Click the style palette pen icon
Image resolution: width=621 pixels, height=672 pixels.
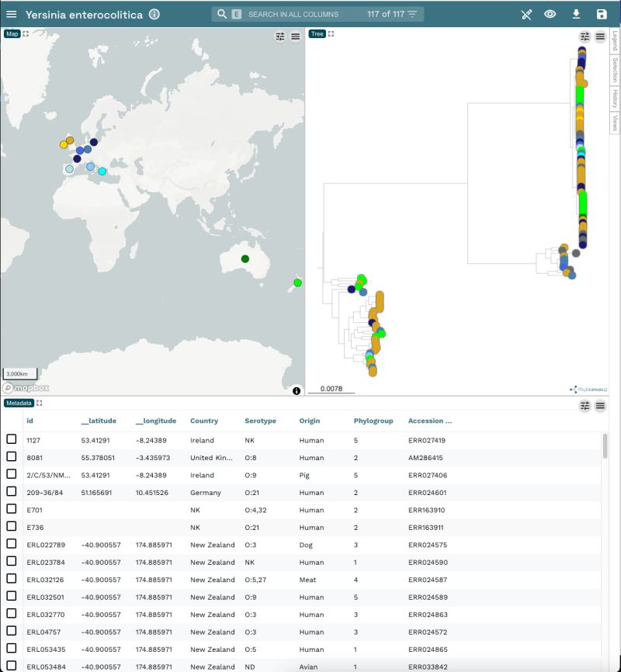tap(526, 14)
